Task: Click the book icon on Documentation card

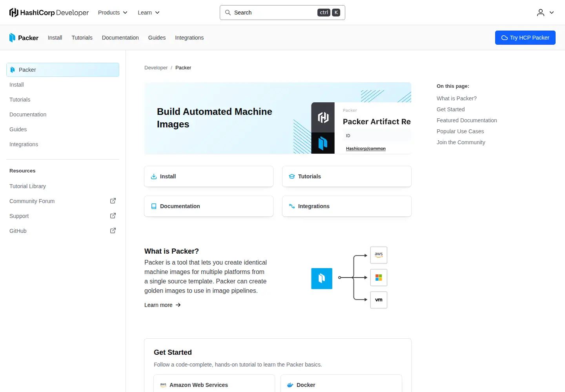Action: tap(154, 206)
